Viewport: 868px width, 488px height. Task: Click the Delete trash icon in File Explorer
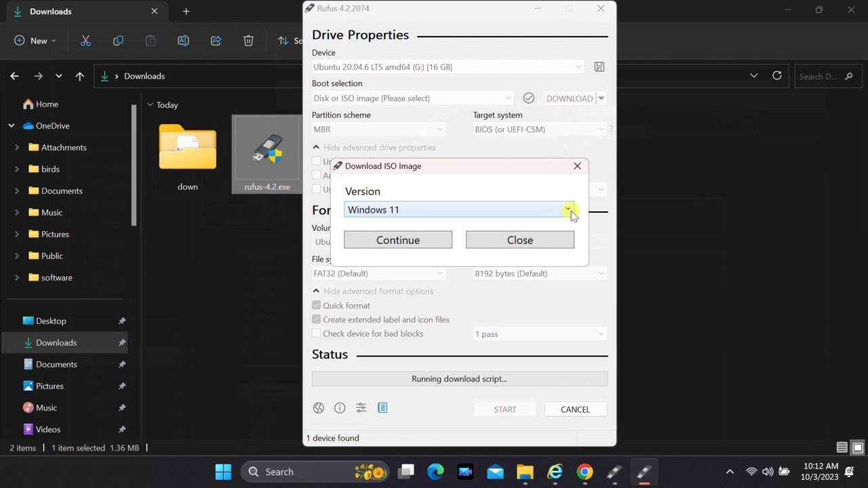click(x=248, y=41)
